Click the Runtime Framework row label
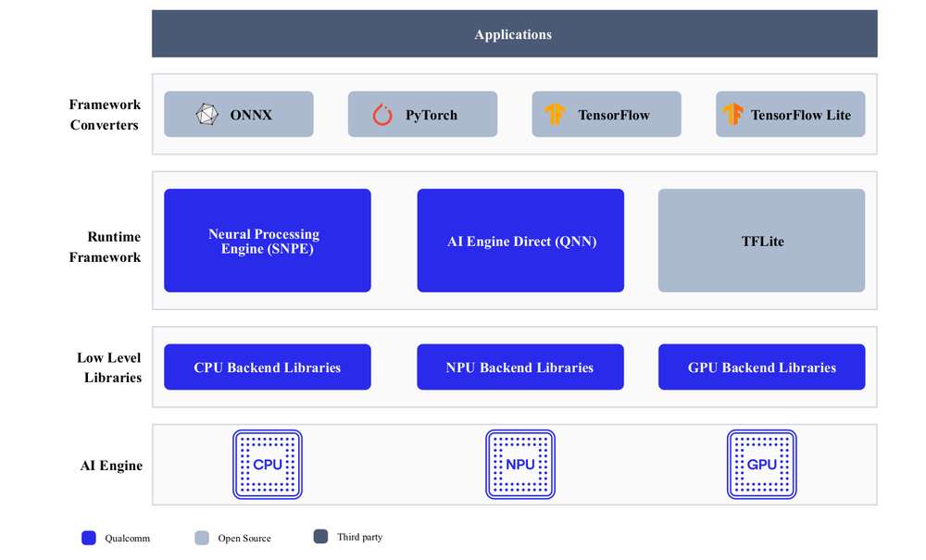Image resolution: width=926 pixels, height=560 pixels. click(106, 246)
